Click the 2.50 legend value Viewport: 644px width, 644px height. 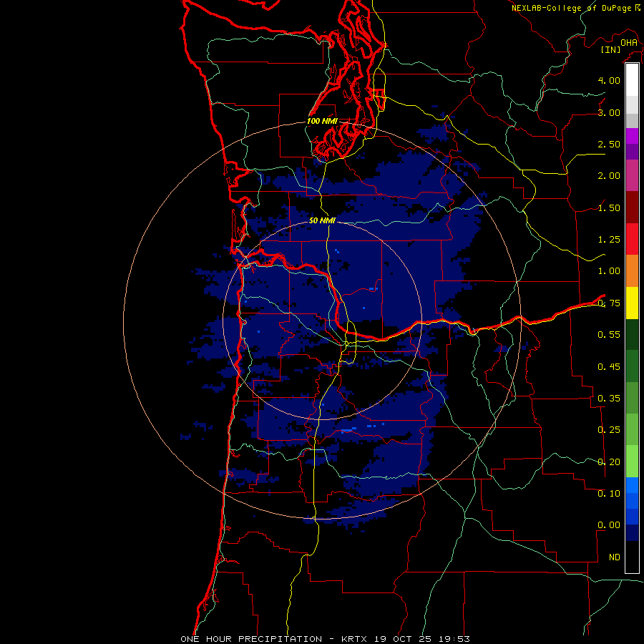[609, 144]
